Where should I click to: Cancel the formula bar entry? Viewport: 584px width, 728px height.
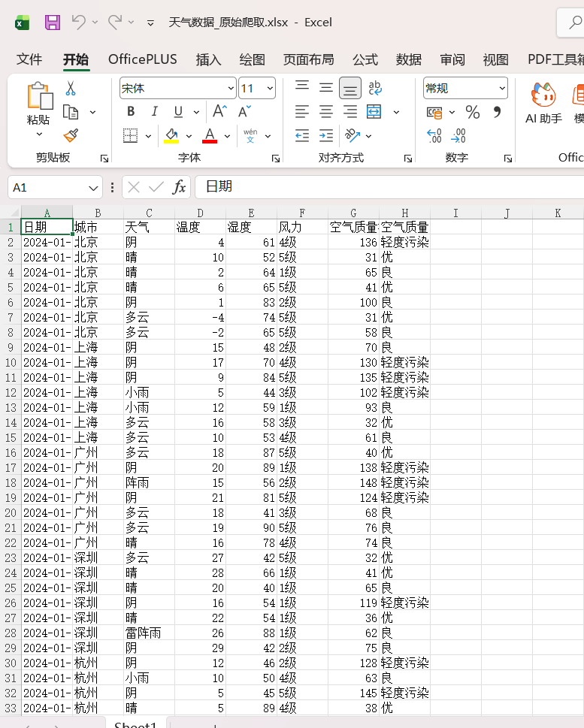click(134, 187)
